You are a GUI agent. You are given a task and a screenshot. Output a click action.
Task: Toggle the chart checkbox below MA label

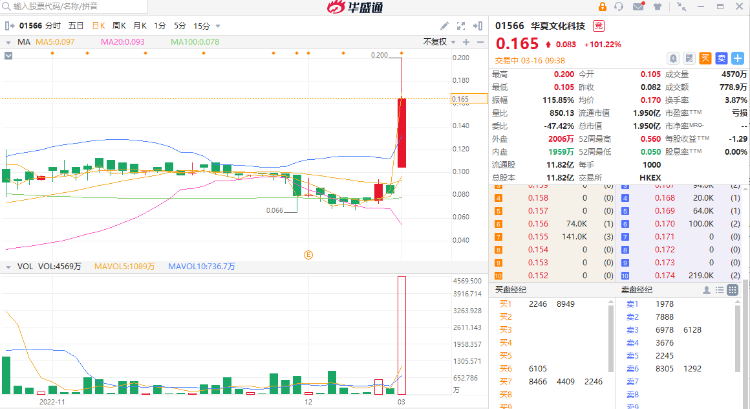(x=8, y=55)
